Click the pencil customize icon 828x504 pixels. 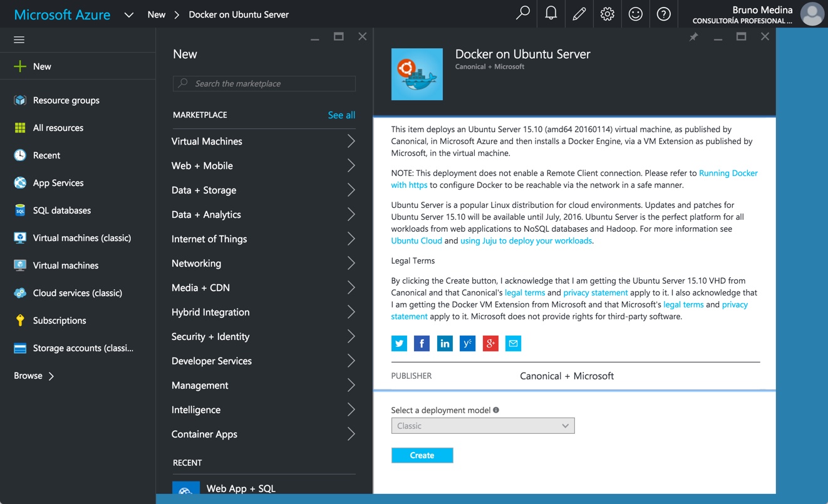[579, 14]
